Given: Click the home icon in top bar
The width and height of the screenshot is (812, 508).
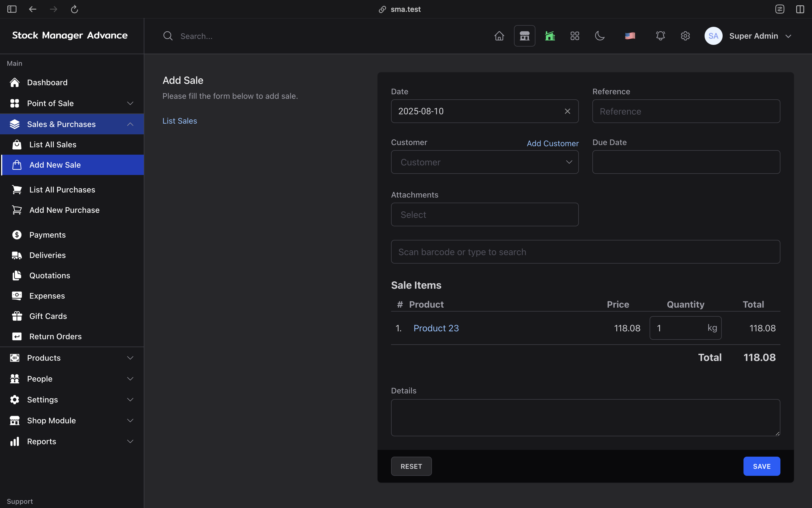Looking at the screenshot, I should point(499,36).
